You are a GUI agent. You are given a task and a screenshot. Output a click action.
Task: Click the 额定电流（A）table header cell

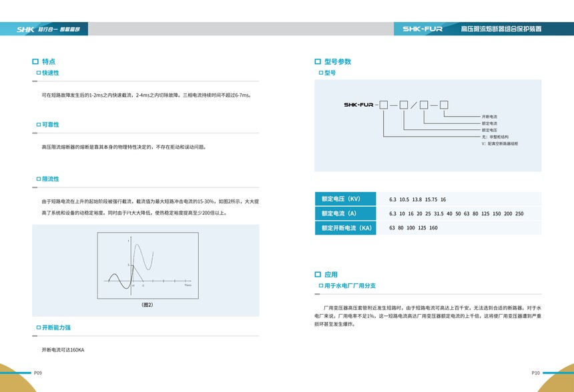click(x=345, y=213)
